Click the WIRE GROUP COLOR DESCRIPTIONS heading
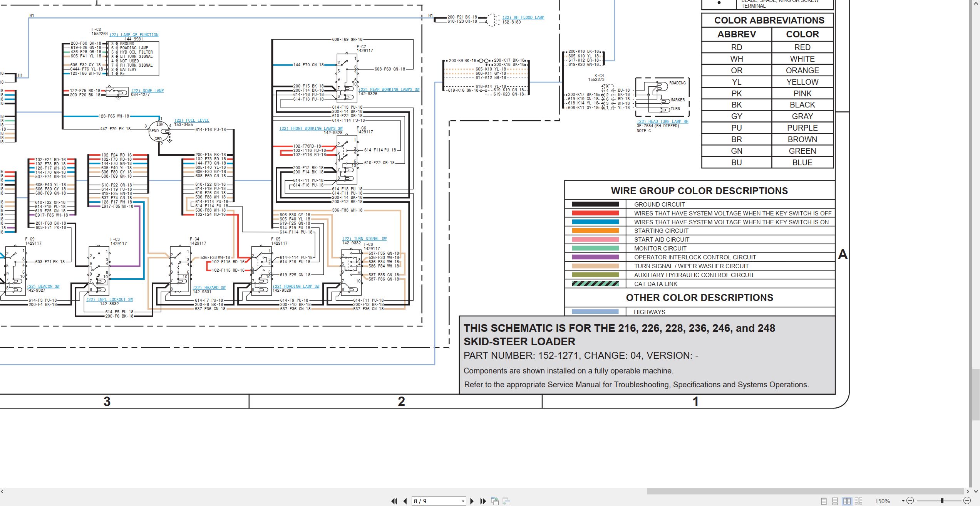 tap(699, 191)
